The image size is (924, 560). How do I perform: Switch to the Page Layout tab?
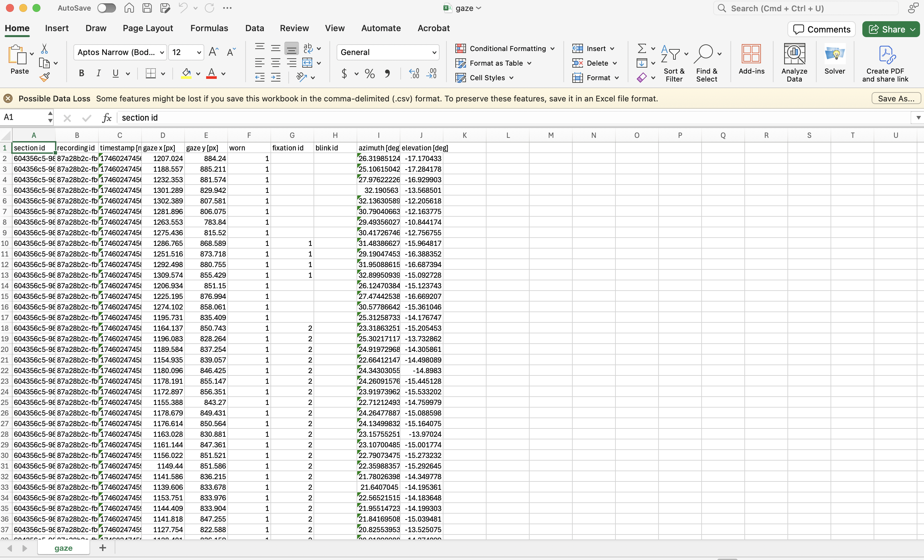pyautogui.click(x=148, y=28)
